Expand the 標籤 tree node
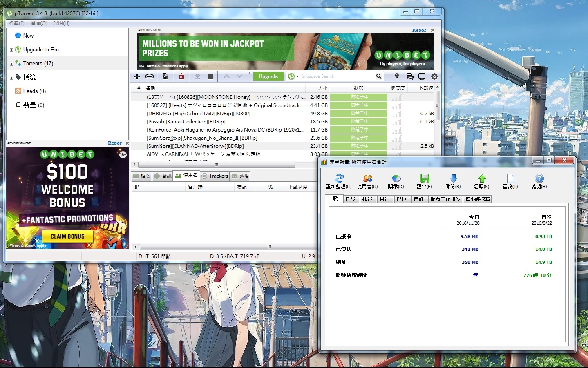588x368 pixels. 11,78
